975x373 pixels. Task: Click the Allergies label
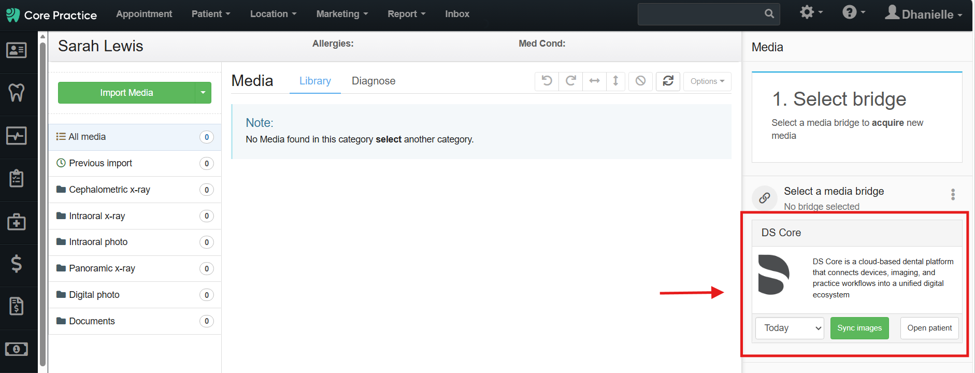(x=333, y=44)
